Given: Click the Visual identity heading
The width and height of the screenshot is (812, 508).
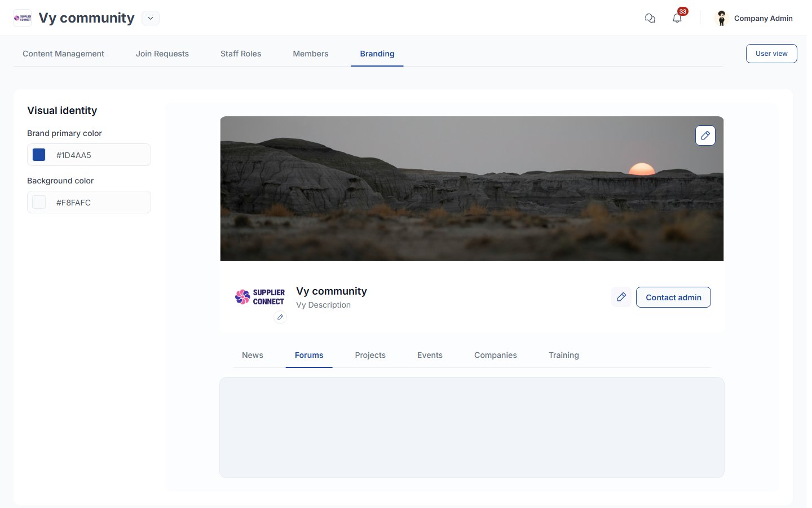Looking at the screenshot, I should (x=62, y=111).
